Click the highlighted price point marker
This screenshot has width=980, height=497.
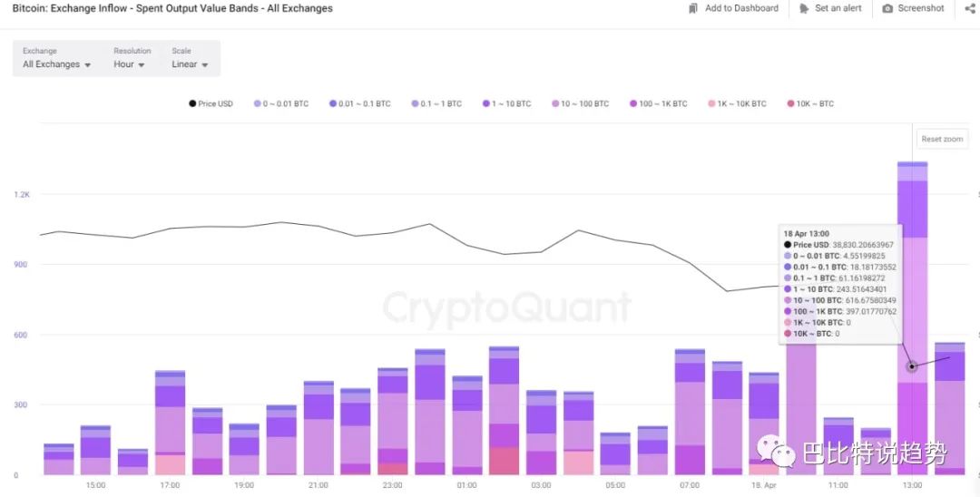[912, 366]
